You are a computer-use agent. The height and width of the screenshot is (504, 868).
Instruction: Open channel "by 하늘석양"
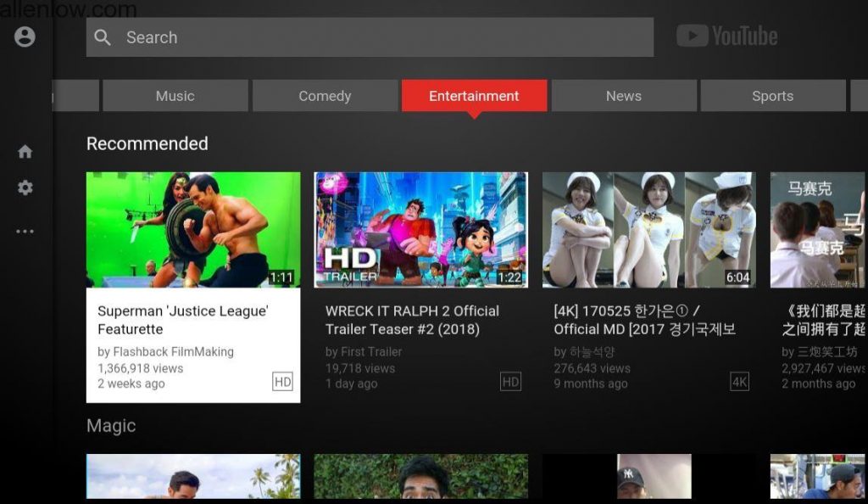click(x=584, y=351)
